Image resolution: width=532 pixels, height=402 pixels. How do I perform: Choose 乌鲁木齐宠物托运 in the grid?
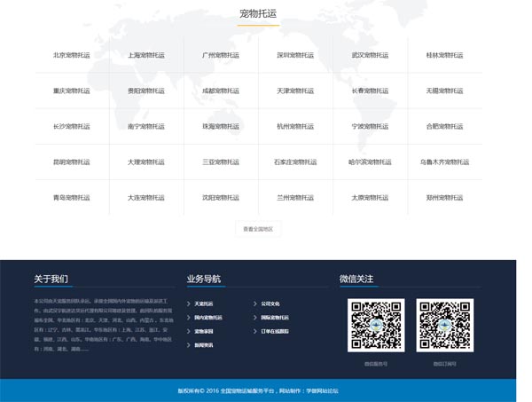(444, 162)
